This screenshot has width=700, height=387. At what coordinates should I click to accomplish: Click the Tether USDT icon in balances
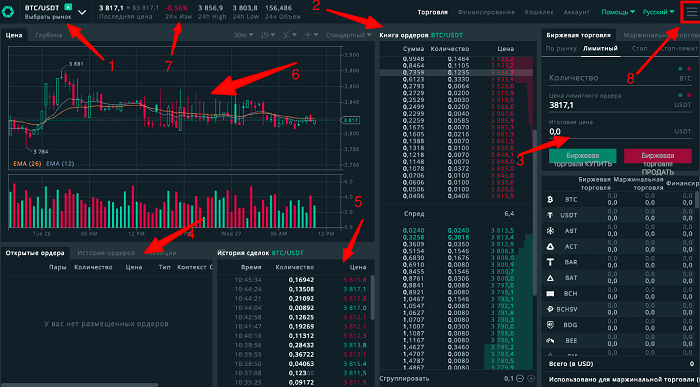(x=550, y=215)
